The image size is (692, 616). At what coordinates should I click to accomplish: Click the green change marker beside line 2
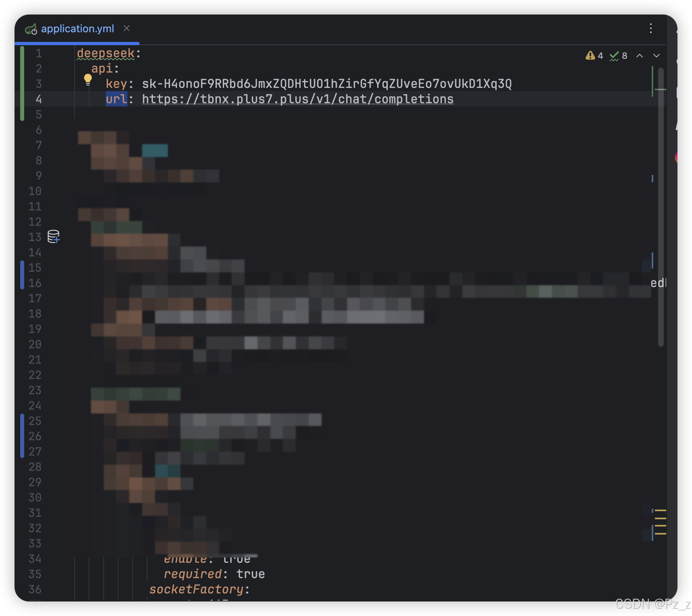[x=22, y=69]
